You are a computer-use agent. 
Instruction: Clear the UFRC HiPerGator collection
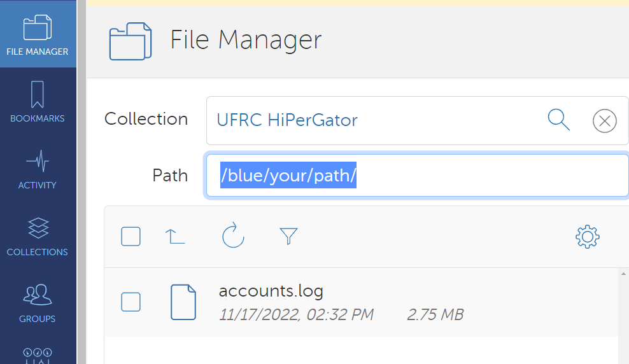(x=604, y=120)
